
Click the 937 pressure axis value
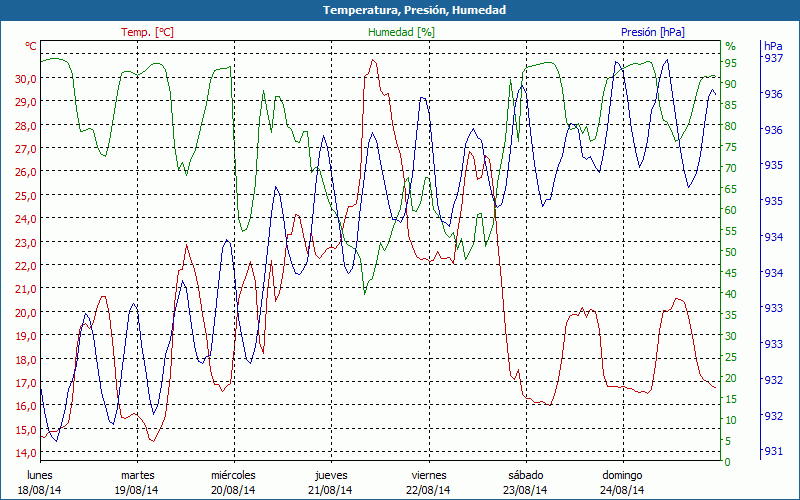[773, 59]
